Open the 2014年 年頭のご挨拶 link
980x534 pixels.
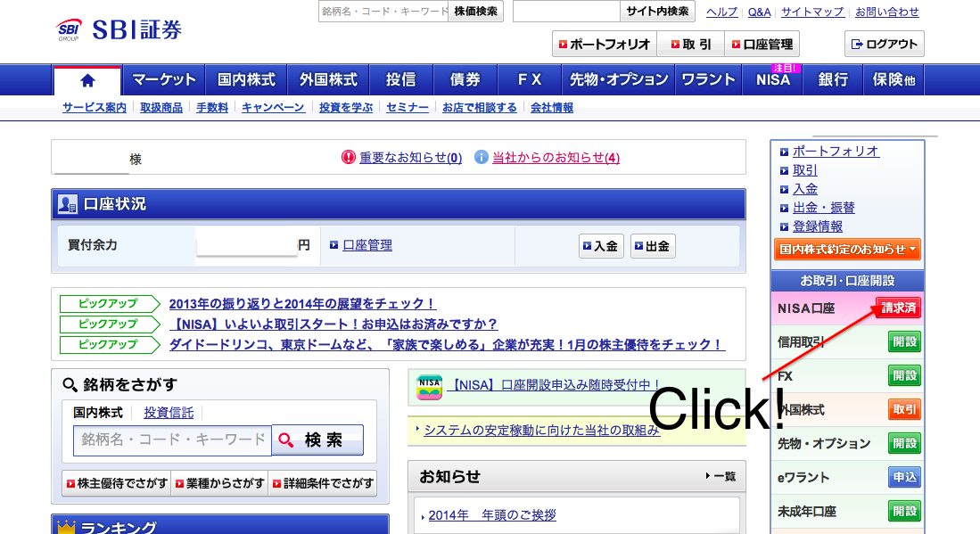(x=492, y=515)
